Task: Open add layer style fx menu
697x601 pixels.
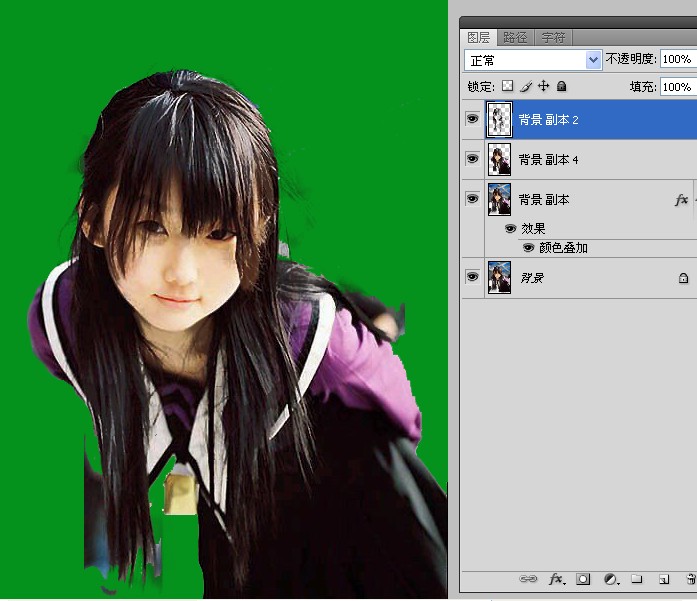Action: (x=556, y=579)
